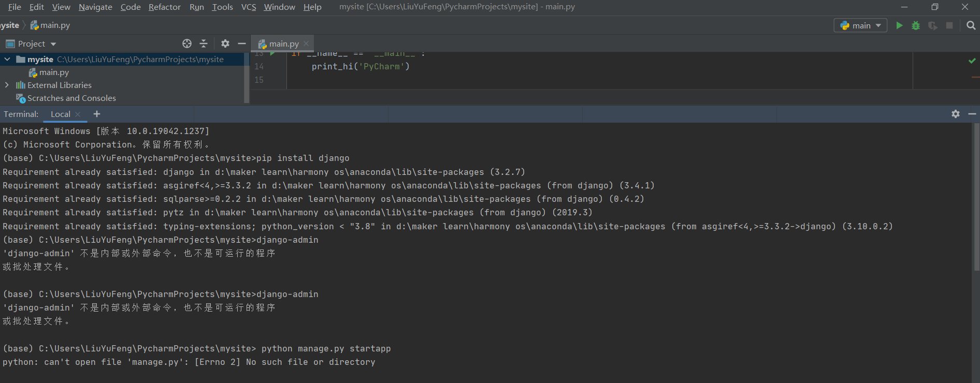Open the View menu
This screenshot has height=383, width=980.
tap(61, 7)
